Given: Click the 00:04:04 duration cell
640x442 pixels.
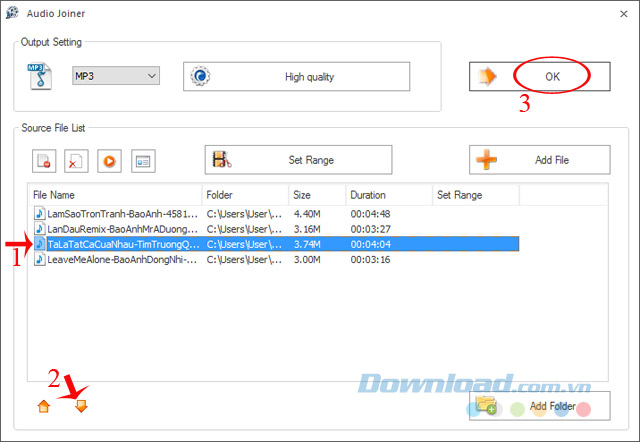Looking at the screenshot, I should [370, 244].
